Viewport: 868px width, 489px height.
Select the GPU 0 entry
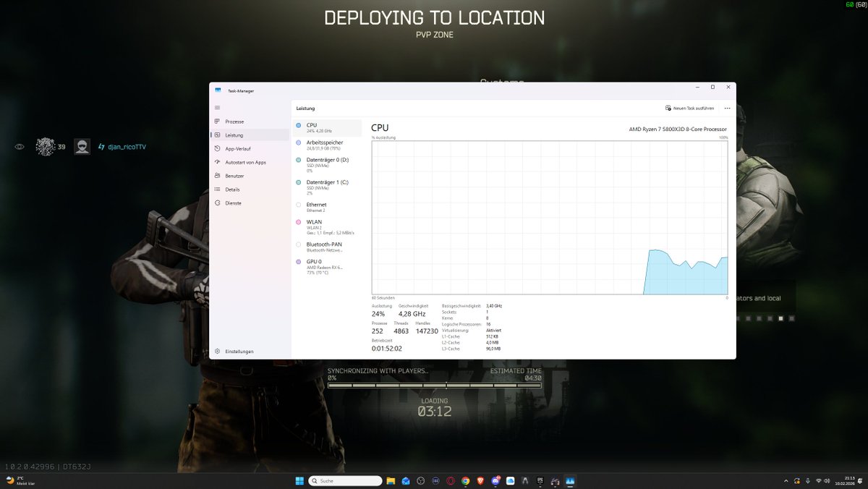(x=327, y=267)
